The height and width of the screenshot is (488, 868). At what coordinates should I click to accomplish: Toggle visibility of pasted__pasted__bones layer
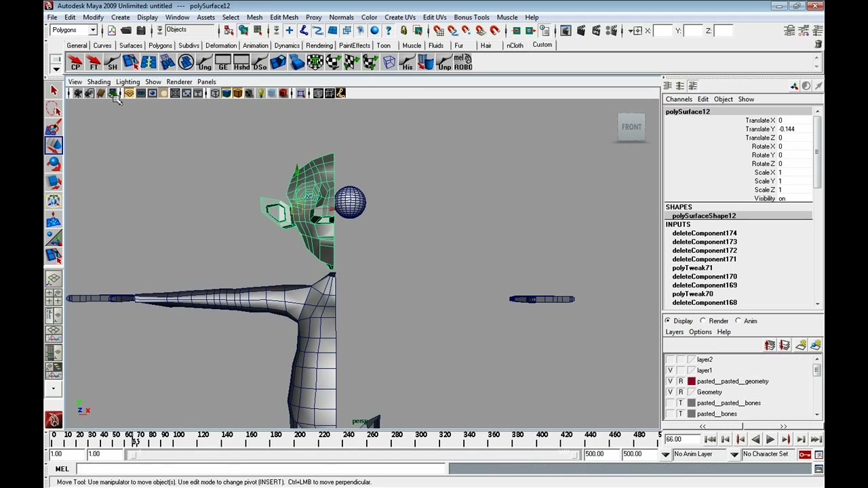click(670, 403)
